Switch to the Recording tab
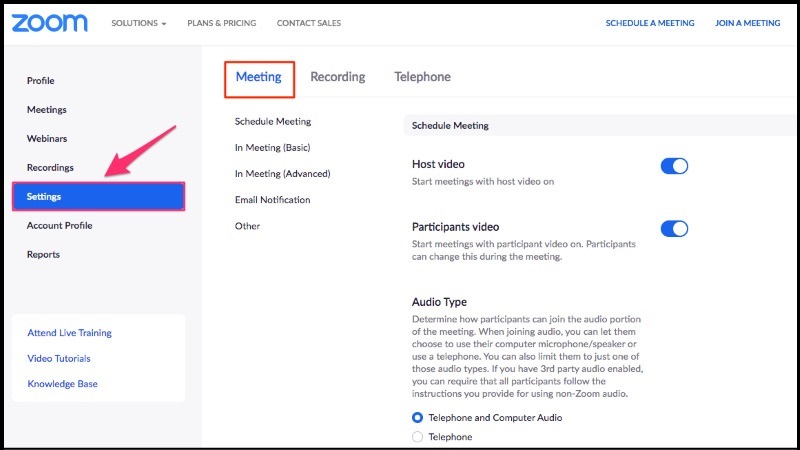Image resolution: width=800 pixels, height=450 pixels. point(337,77)
